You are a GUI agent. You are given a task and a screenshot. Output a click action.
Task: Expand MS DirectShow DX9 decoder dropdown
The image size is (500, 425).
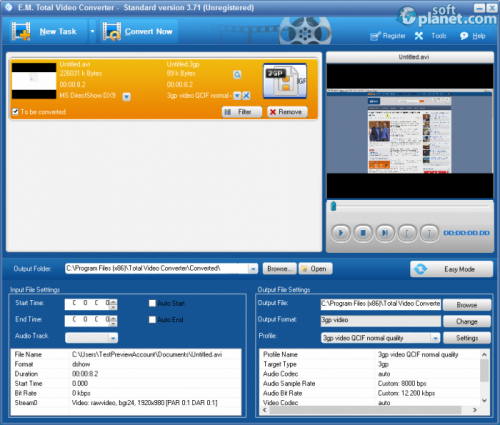coord(127,97)
